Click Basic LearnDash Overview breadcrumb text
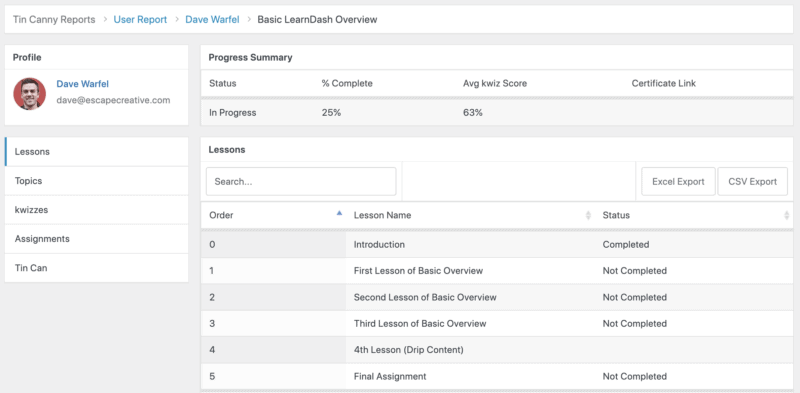This screenshot has width=800, height=393. (x=317, y=19)
